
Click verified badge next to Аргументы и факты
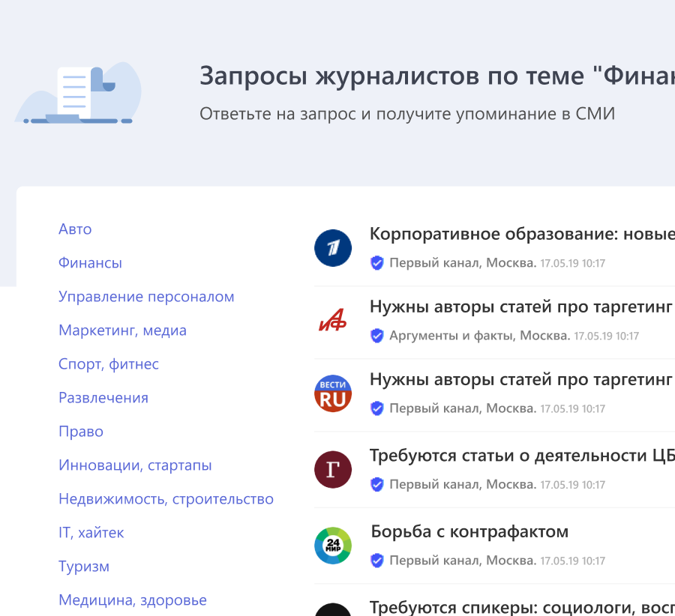(377, 336)
